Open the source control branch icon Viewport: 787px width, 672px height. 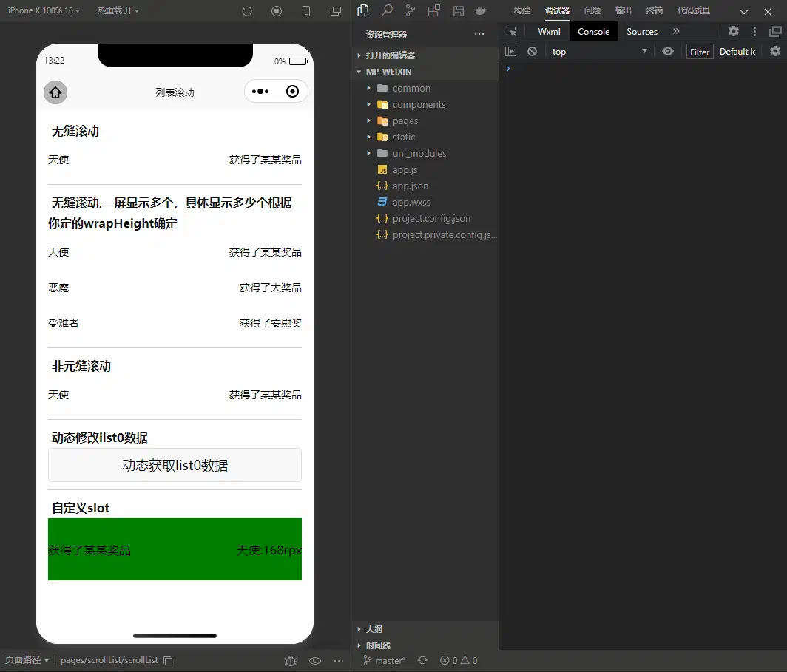[411, 10]
